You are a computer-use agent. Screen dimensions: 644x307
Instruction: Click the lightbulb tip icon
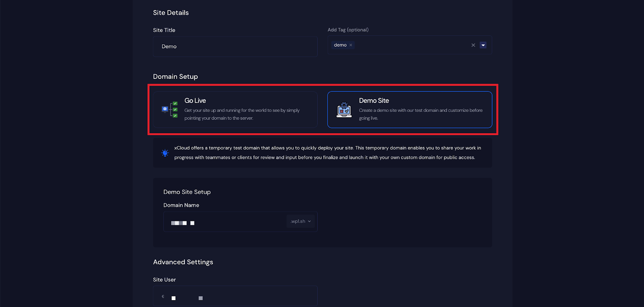coord(165,153)
